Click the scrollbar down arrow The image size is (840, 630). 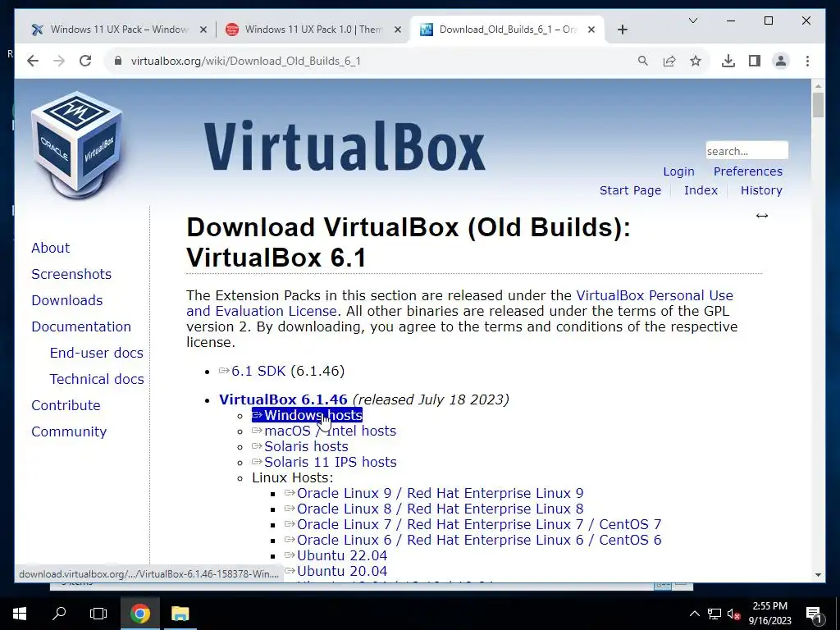click(x=818, y=575)
